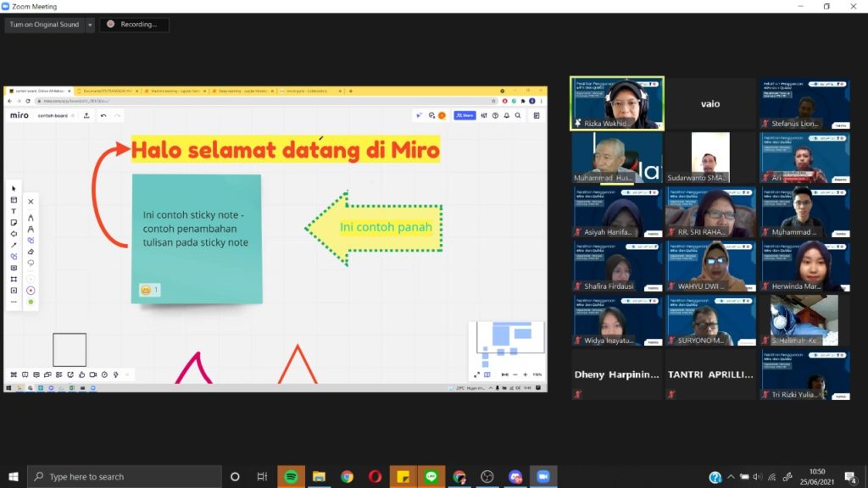Open Rizka Wakhid's video thumbnail

(616, 103)
